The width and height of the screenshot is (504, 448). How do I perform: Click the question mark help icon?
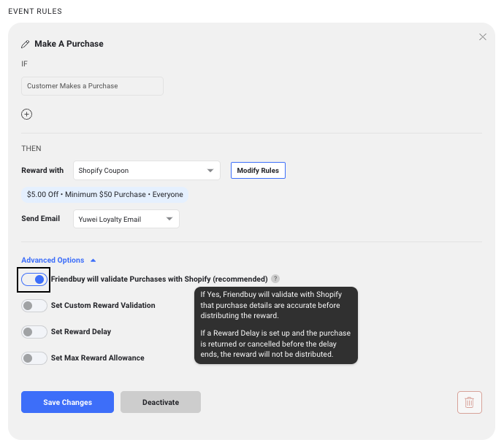pyautogui.click(x=275, y=279)
